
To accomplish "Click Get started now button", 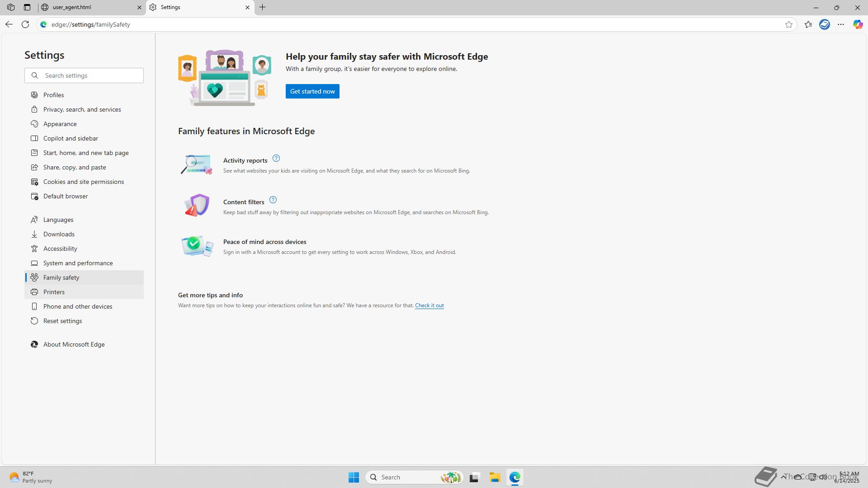I will tap(312, 91).
